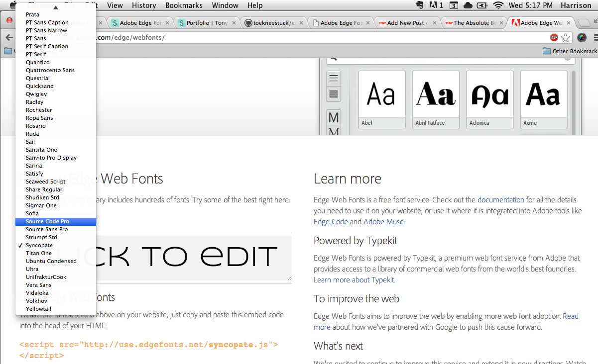Viewport: 598px width, 364px height.
Task: Select the bold line-spacing filter icon
Action: point(333,95)
